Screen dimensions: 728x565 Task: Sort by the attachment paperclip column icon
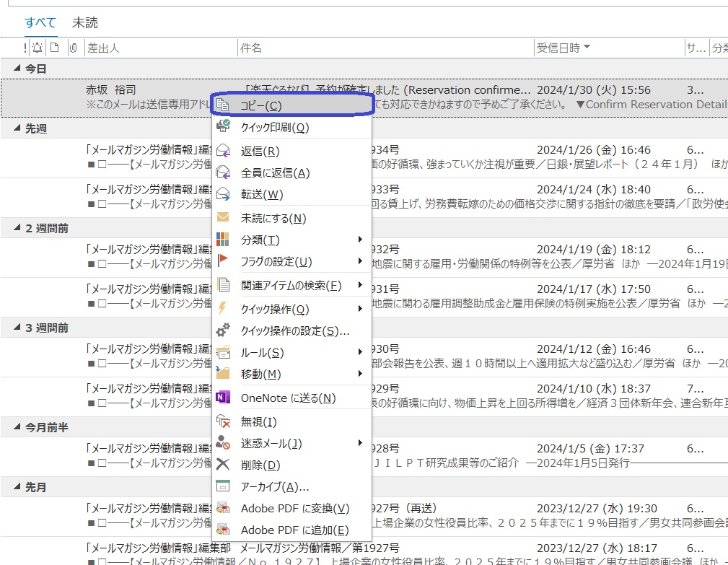coord(73,48)
